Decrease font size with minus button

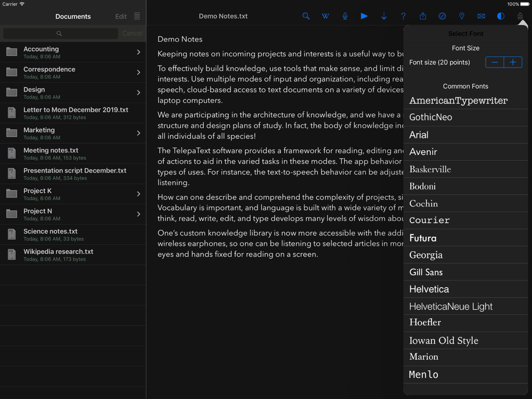[x=495, y=62]
